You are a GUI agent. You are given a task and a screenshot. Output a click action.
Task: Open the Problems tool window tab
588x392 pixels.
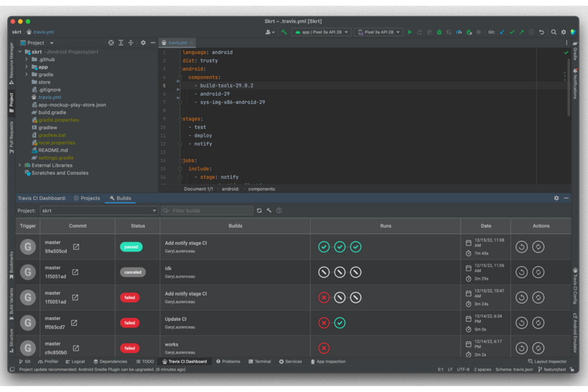228,362
